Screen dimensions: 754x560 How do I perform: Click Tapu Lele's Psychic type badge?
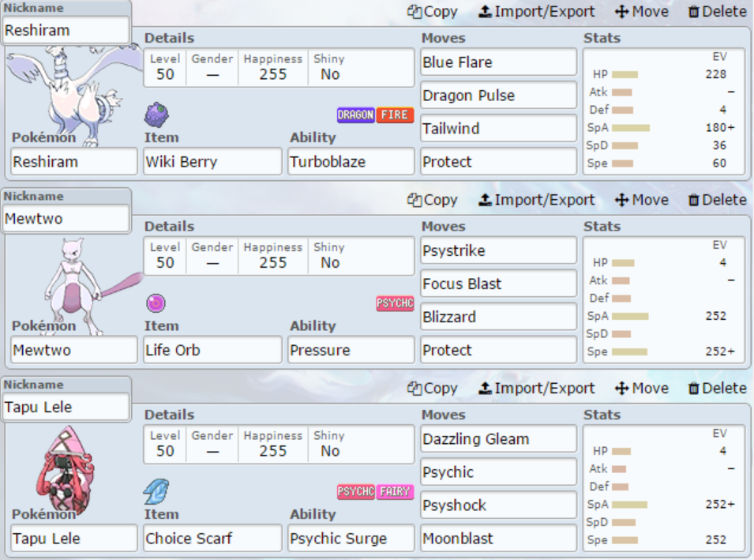point(356,492)
